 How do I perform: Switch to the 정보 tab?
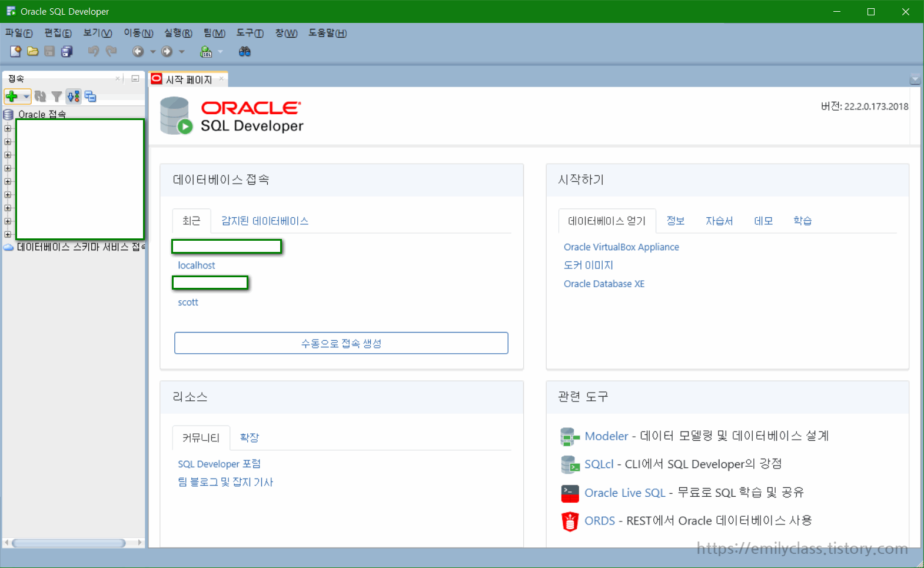coord(675,221)
